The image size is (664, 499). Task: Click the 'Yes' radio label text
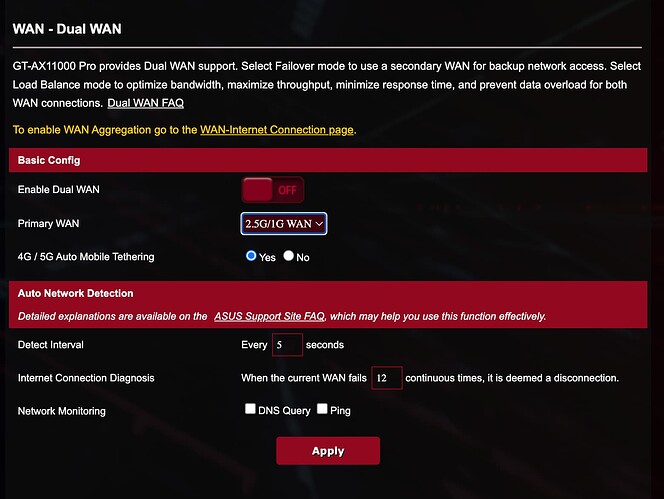point(267,258)
